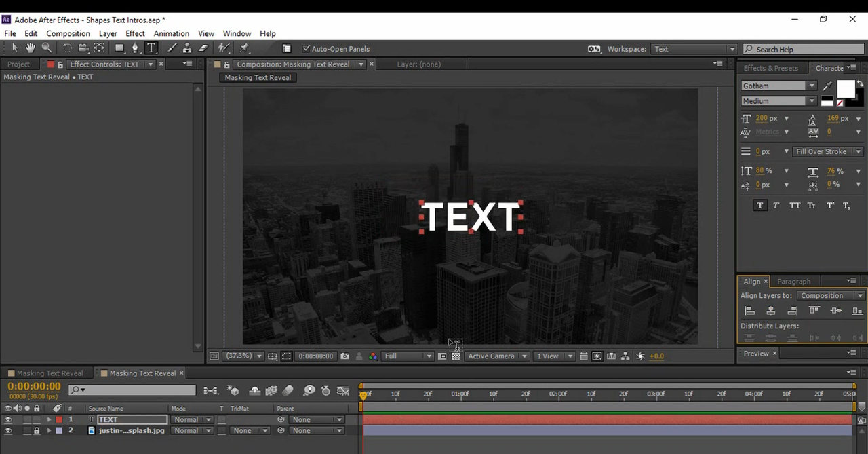Screen dimensions: 868x454
Task: Open the Composition Mini-Flowchart icon in timeline
Action: click(x=212, y=390)
